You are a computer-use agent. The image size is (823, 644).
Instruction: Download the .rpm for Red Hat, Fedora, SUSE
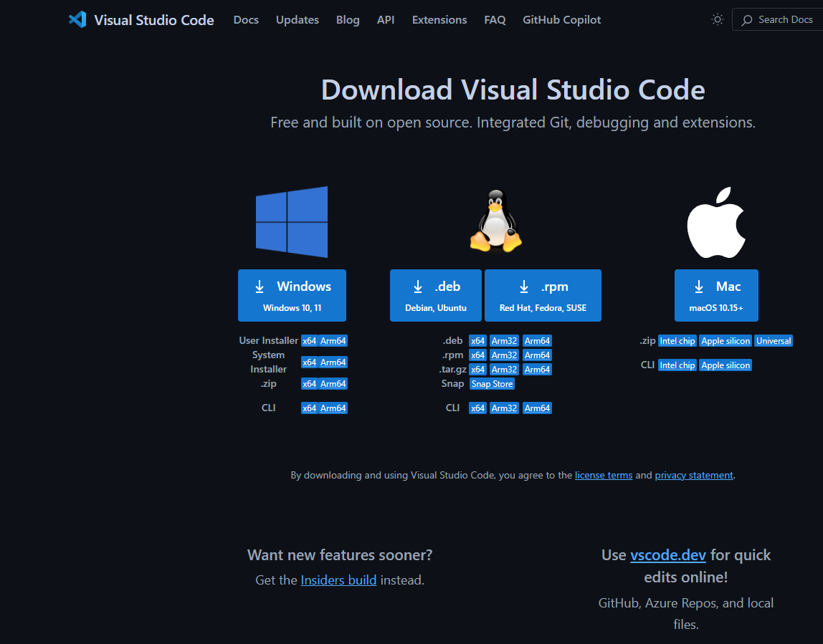(543, 295)
